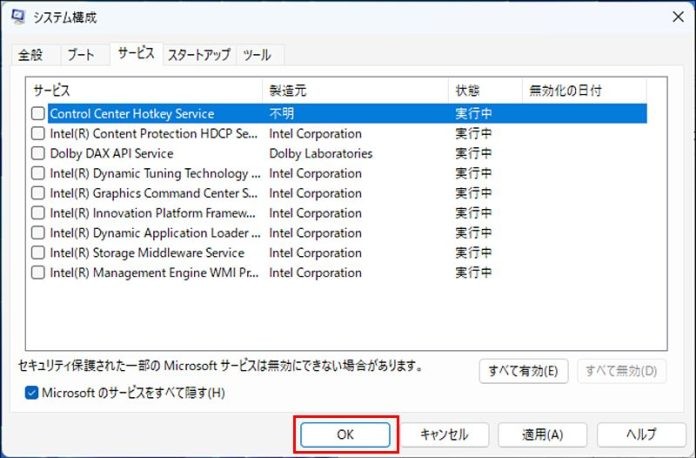The height and width of the screenshot is (458, 696).
Task: Uncheck Microsoft のサービスをすべて隠す checkbox
Action: (32, 393)
